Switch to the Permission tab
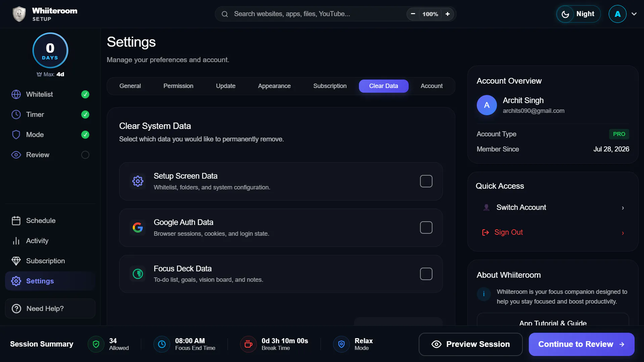The width and height of the screenshot is (644, 362). [x=178, y=86]
